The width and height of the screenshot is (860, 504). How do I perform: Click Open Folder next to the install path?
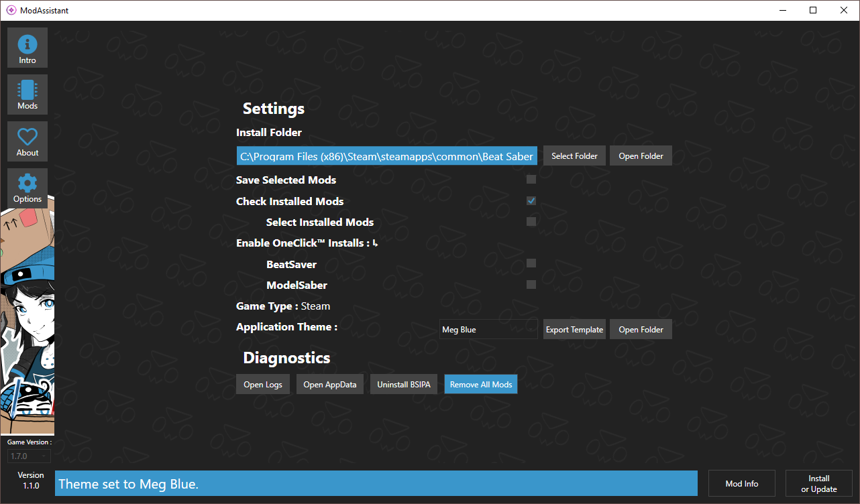[641, 155]
